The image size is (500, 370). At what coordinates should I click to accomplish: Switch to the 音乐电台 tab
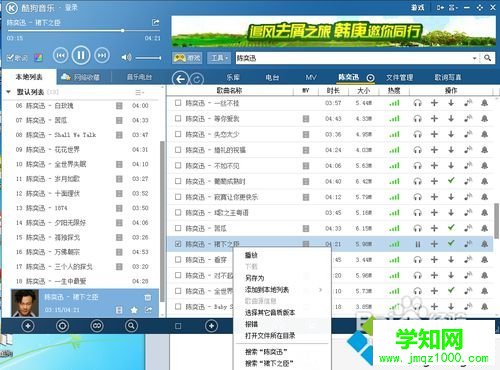click(139, 77)
